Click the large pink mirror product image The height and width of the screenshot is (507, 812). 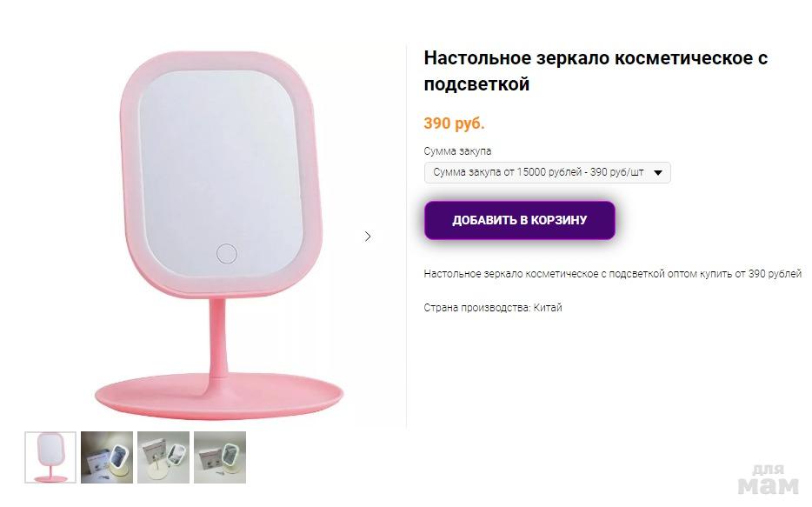220,236
